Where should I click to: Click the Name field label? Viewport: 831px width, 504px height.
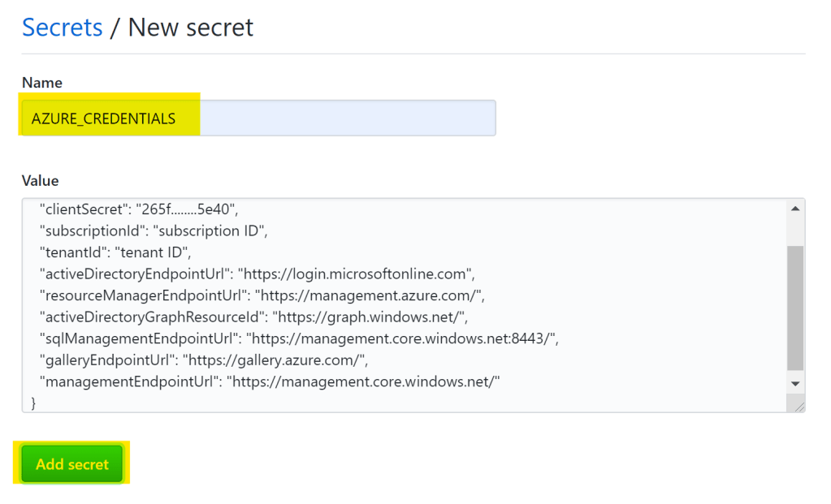42,83
